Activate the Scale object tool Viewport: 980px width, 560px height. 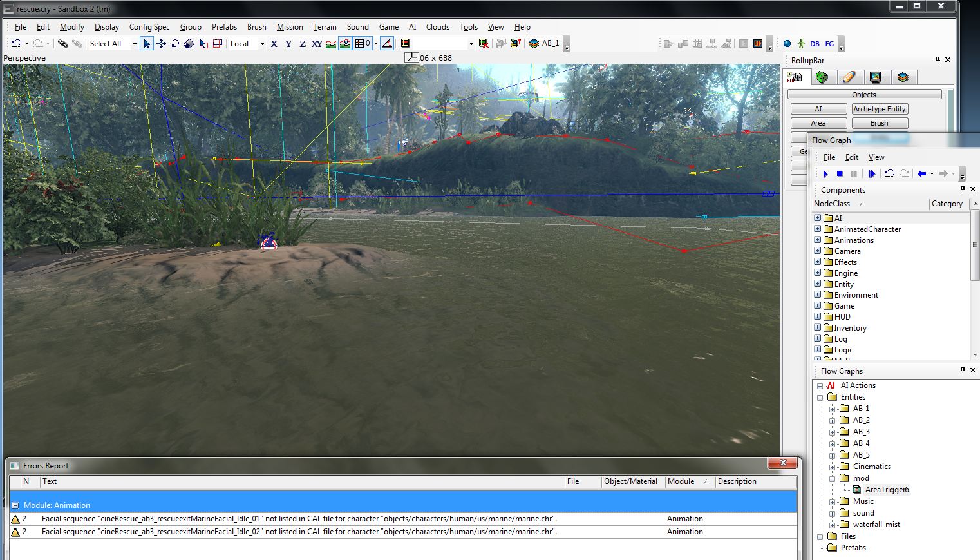coord(189,43)
